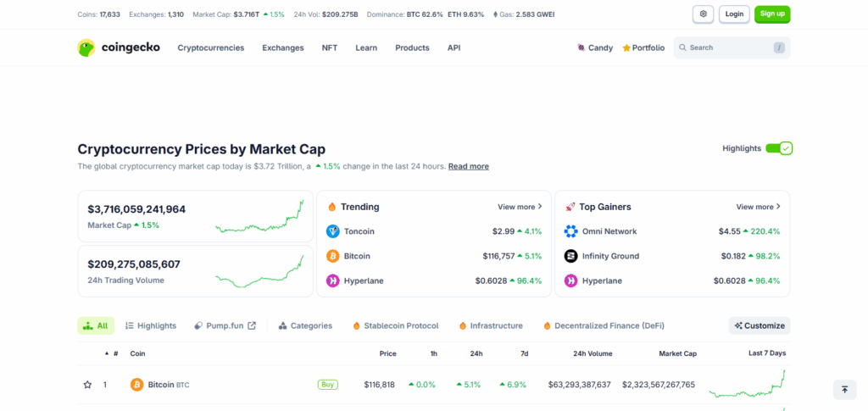Click the Login button
This screenshot has height=411, width=868.
tap(734, 14)
